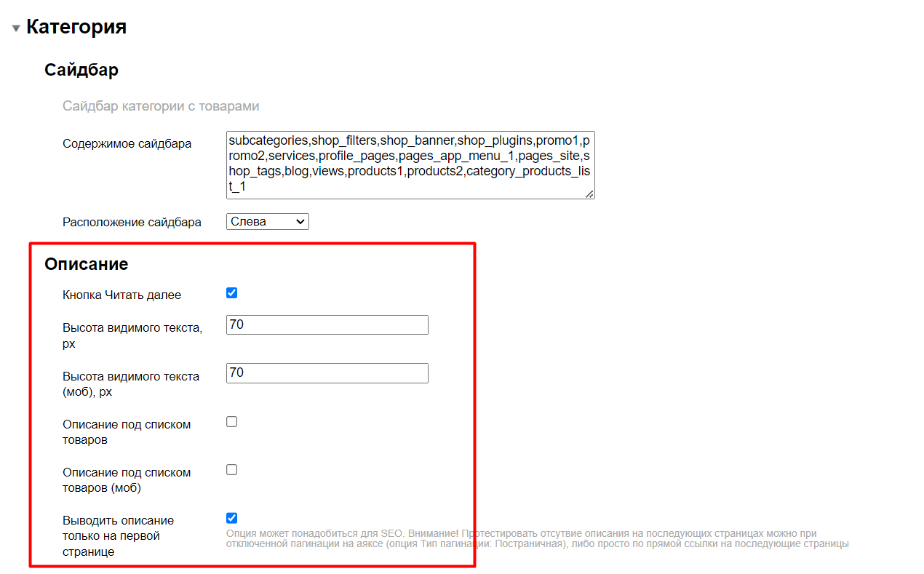Image resolution: width=924 pixels, height=574 pixels.
Task: Click the Высота видимого текста, px label
Action: click(132, 335)
